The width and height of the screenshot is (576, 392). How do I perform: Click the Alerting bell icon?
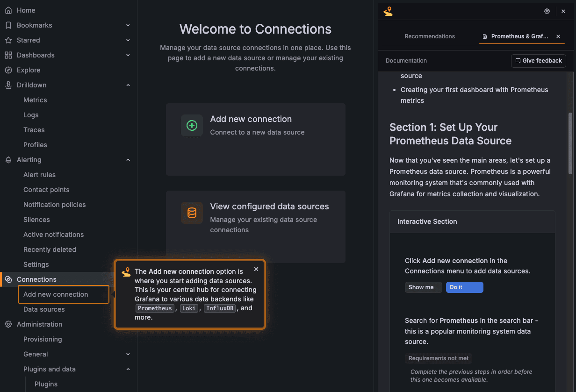(x=7, y=159)
